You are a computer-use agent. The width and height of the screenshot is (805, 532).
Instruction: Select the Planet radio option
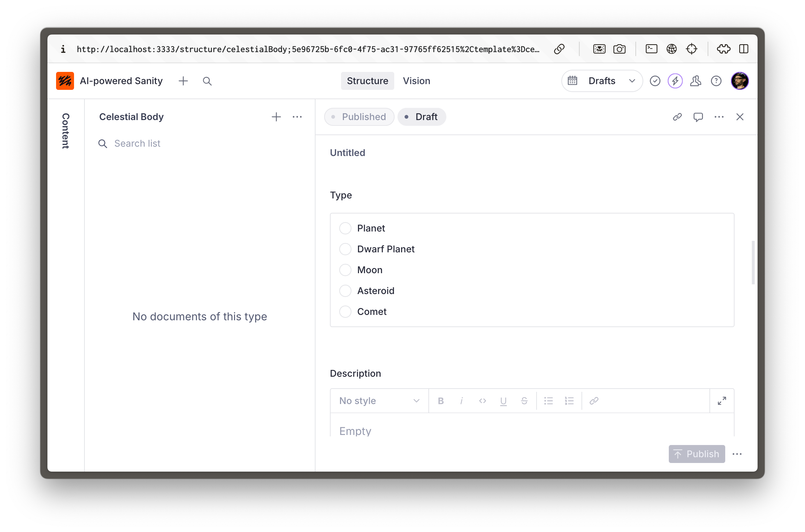pyautogui.click(x=345, y=228)
